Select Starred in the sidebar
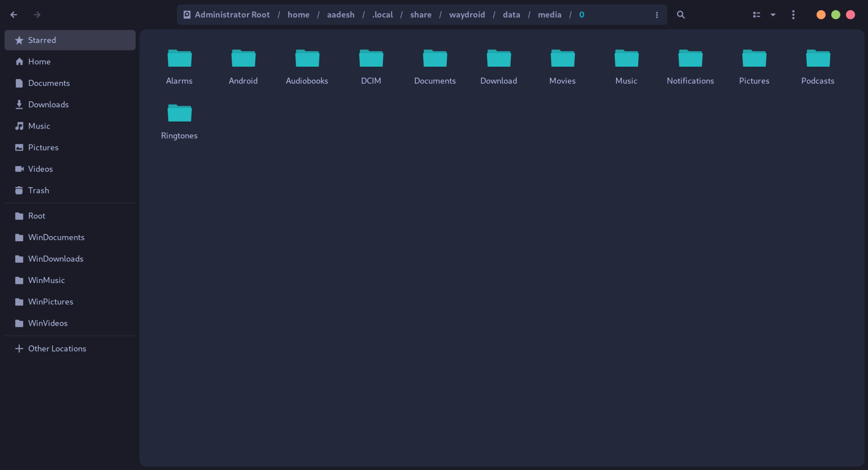This screenshot has height=470, width=868. coord(42,40)
